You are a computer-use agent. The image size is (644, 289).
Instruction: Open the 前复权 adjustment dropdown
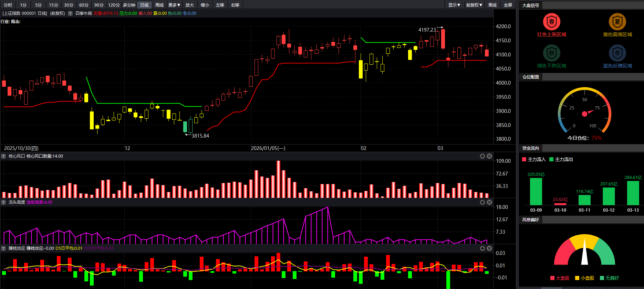pyautogui.click(x=474, y=5)
